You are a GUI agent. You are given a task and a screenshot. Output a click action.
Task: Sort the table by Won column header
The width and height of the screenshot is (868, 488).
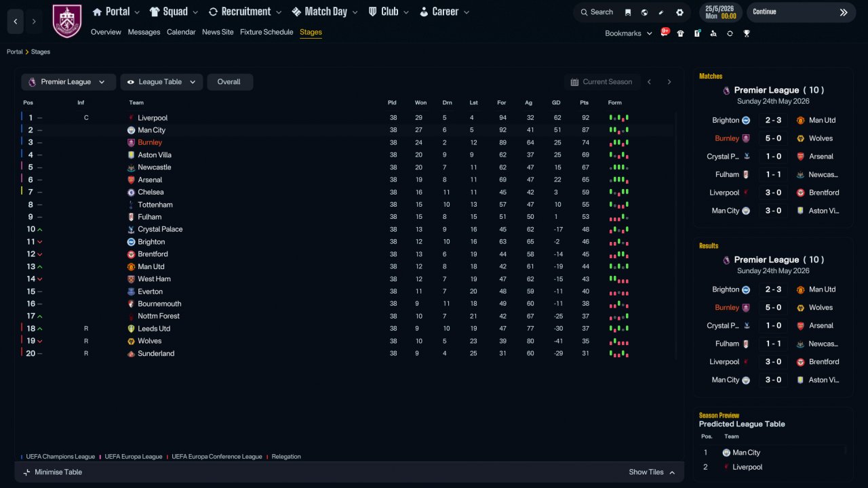(421, 103)
